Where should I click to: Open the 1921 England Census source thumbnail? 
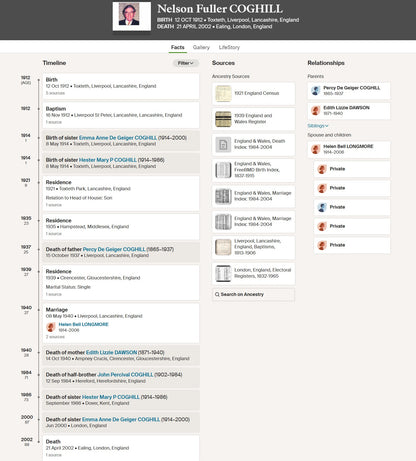(223, 93)
